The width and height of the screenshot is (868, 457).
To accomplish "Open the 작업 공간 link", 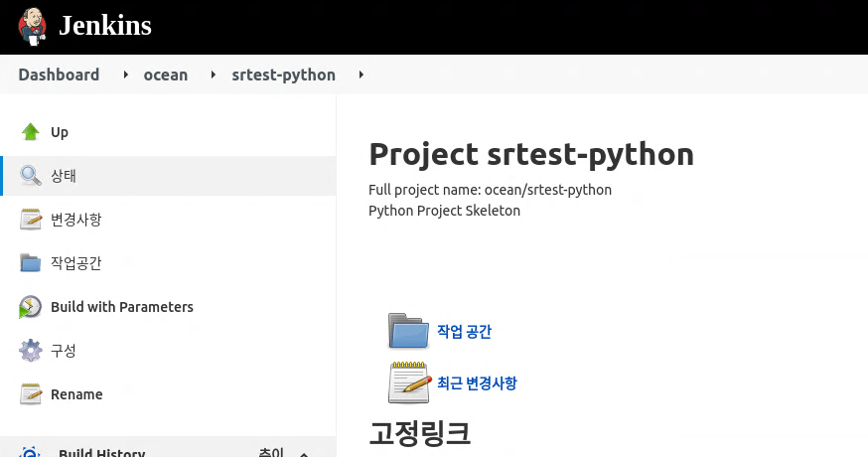I will [x=464, y=331].
